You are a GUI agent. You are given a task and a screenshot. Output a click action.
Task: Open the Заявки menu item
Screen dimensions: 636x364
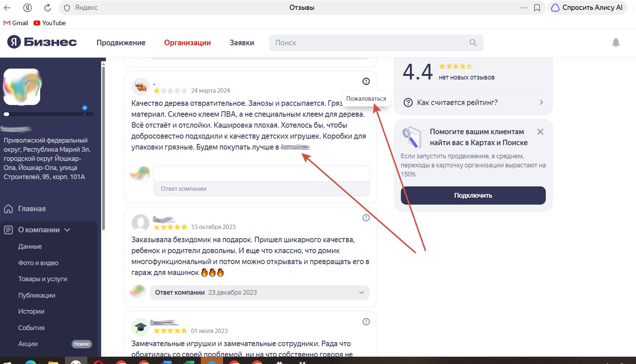pyautogui.click(x=242, y=43)
